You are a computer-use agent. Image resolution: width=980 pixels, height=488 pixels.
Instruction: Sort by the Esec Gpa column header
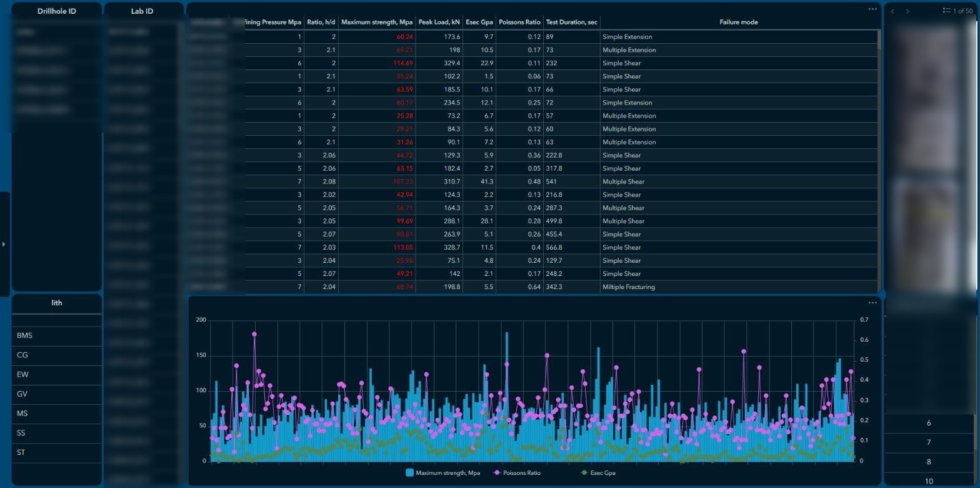click(479, 22)
